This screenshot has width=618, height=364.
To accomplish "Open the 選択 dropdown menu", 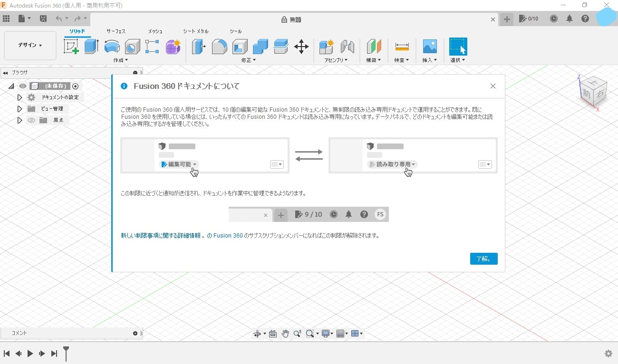I will pyautogui.click(x=458, y=60).
